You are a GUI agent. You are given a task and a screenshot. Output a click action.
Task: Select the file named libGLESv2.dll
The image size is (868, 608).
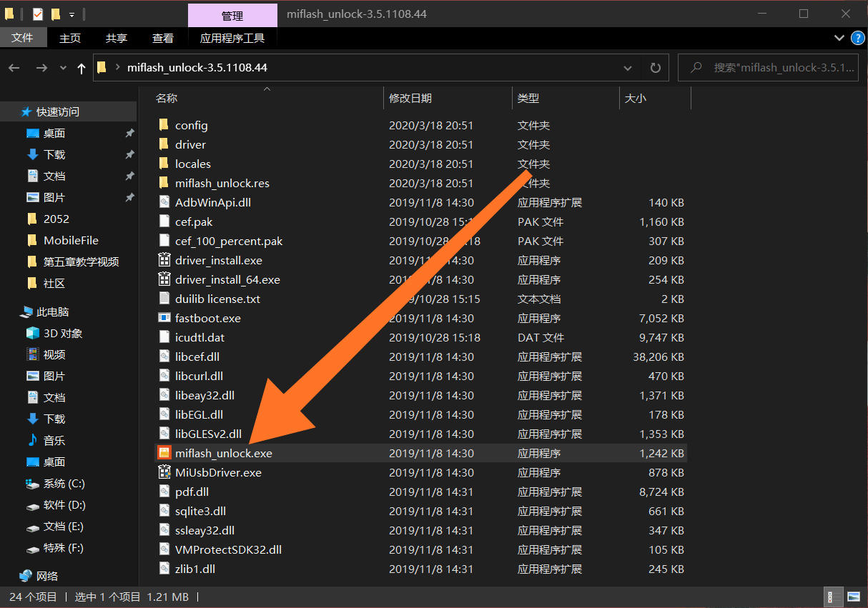click(x=208, y=434)
